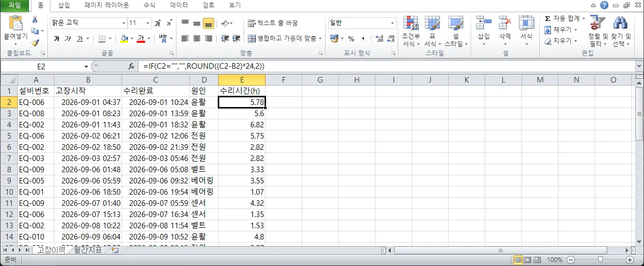This screenshot has width=644, height=266.
Task: Open the number format 일반 dropdown
Action: click(393, 23)
